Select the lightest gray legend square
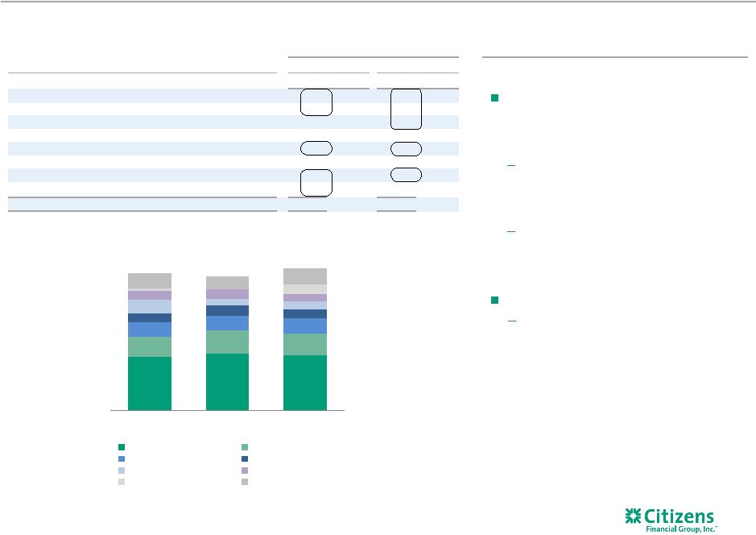The width and height of the screenshot is (756, 535). click(x=122, y=482)
